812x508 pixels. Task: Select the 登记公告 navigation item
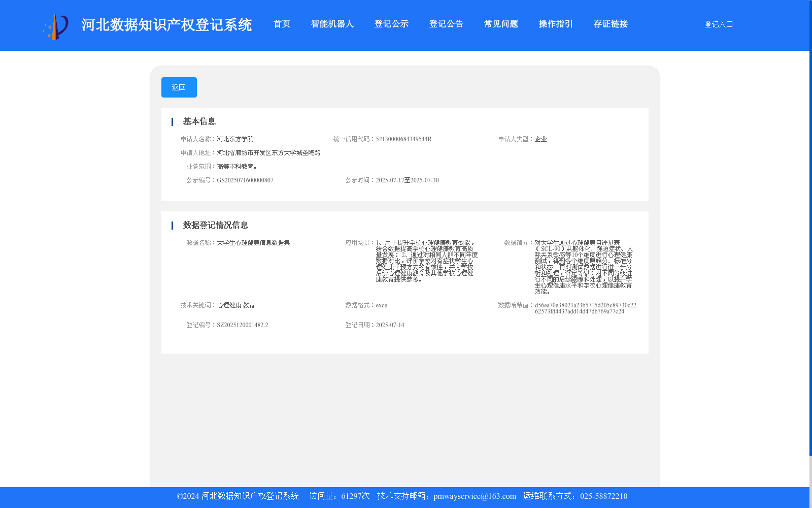pos(446,24)
